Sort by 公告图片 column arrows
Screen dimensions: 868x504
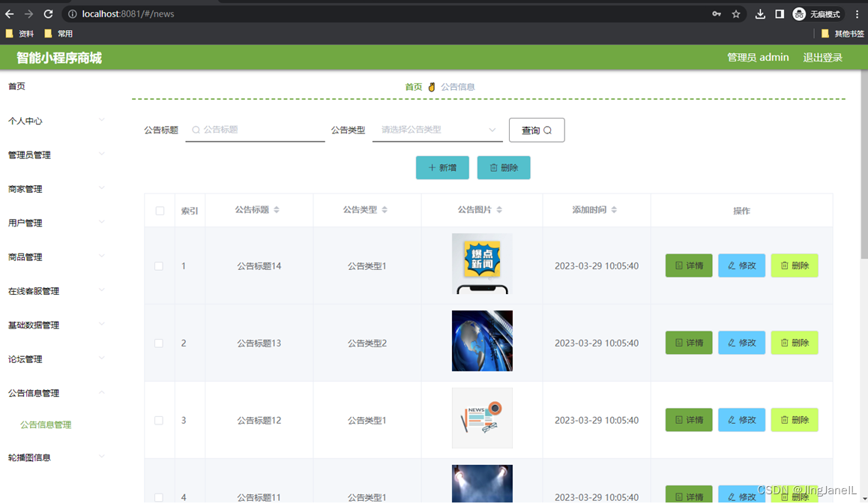[x=499, y=210]
